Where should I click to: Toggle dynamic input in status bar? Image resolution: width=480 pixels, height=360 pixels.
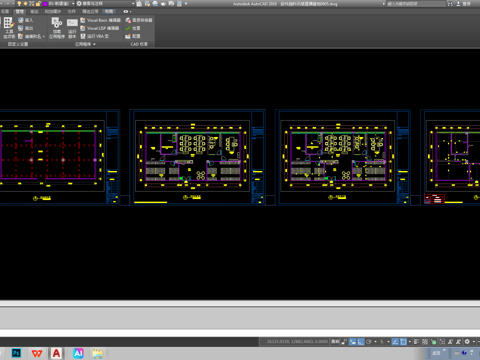click(x=352, y=342)
